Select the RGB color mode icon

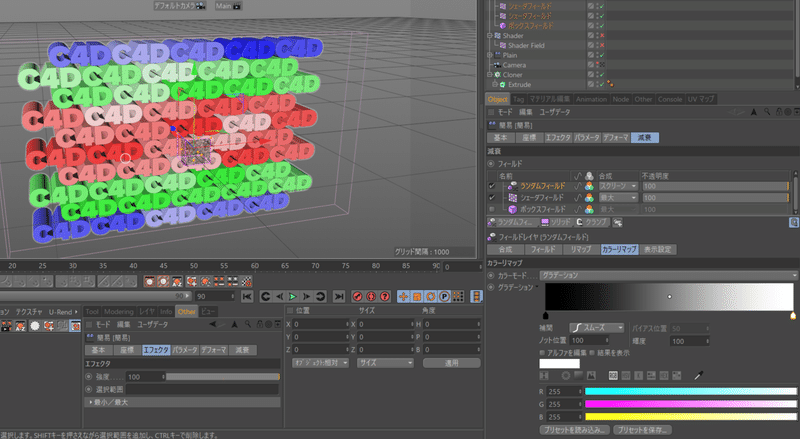(613, 376)
